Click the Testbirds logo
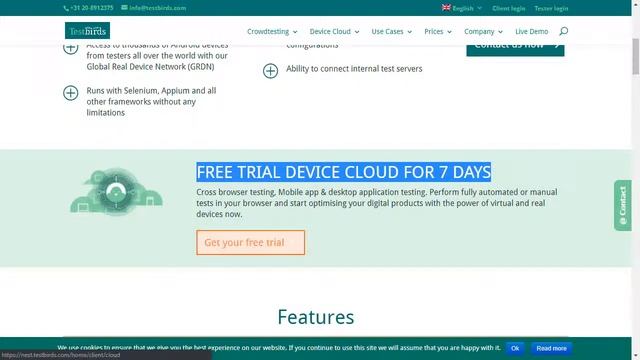640x360 pixels. point(87,31)
